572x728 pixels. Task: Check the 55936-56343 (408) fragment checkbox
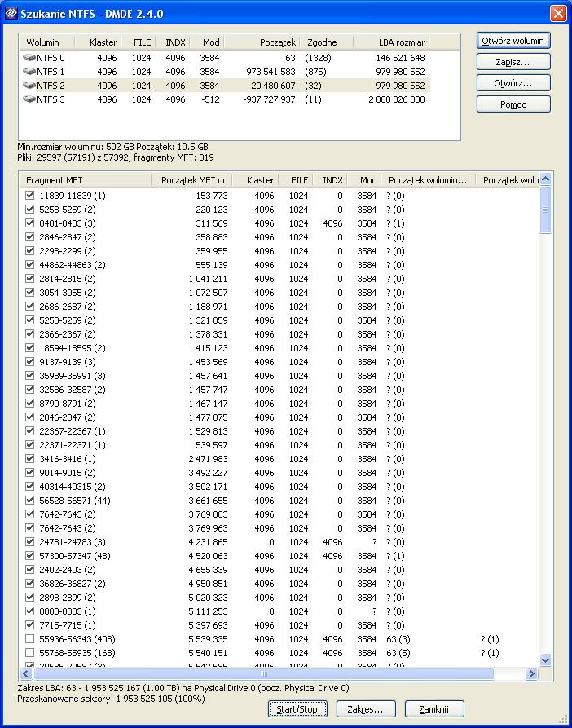click(29, 639)
